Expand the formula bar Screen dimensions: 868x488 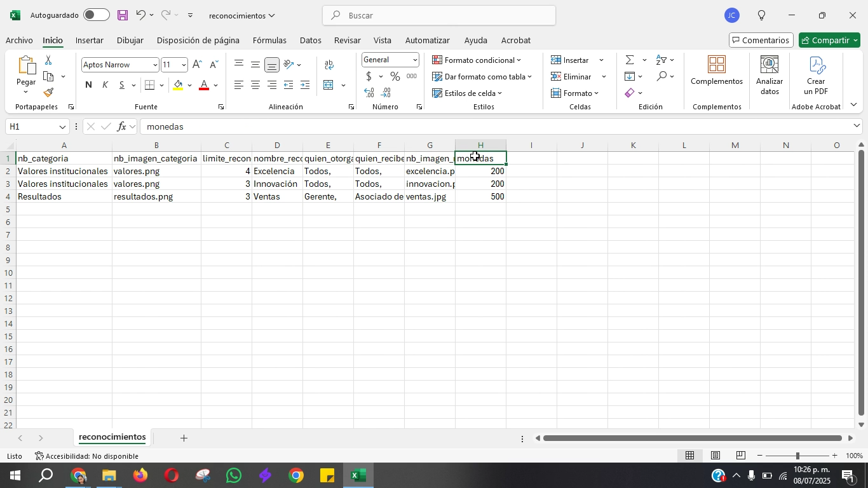point(857,126)
